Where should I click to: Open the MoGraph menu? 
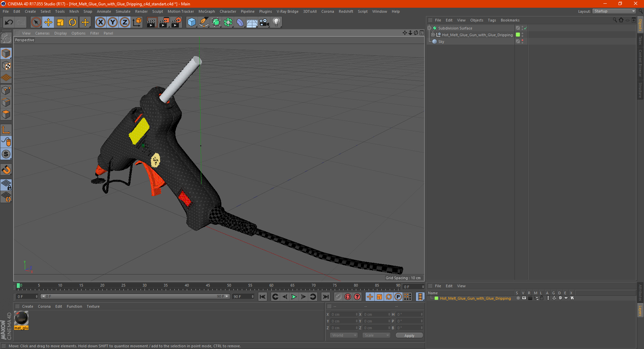[x=207, y=11]
